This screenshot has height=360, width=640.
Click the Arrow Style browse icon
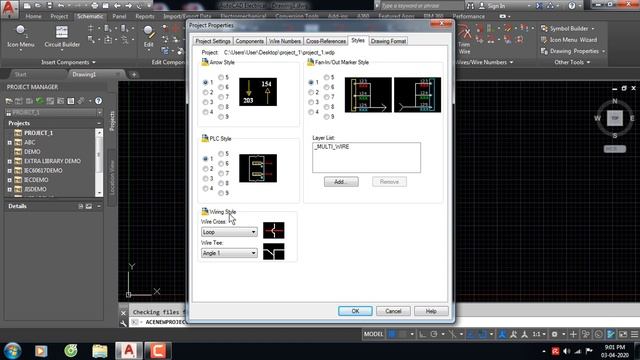coord(204,62)
